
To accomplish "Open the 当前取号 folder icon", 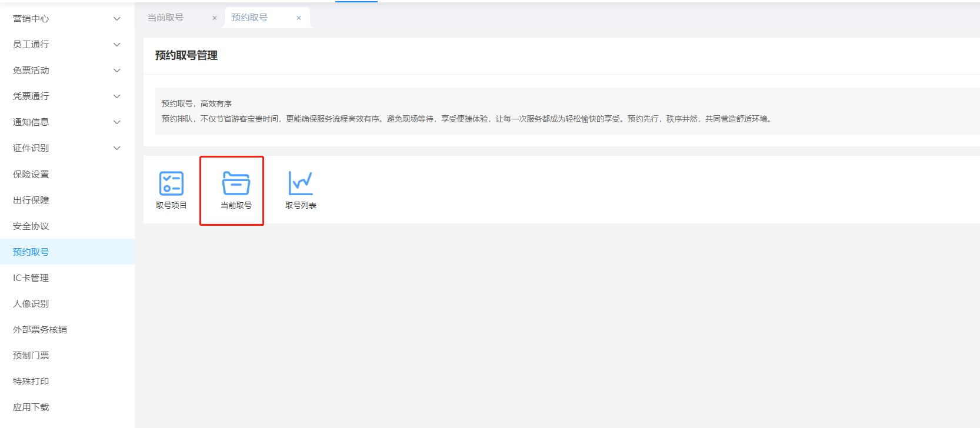I will pyautogui.click(x=236, y=184).
